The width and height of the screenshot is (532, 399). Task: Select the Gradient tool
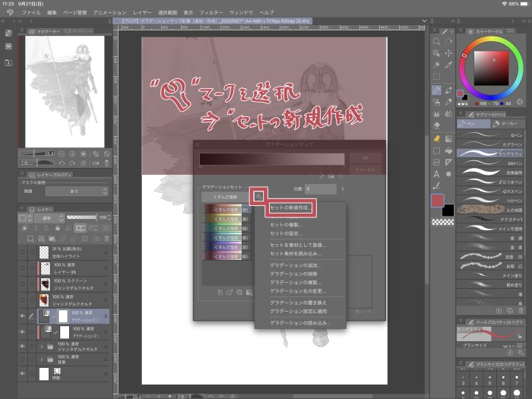coord(448,138)
